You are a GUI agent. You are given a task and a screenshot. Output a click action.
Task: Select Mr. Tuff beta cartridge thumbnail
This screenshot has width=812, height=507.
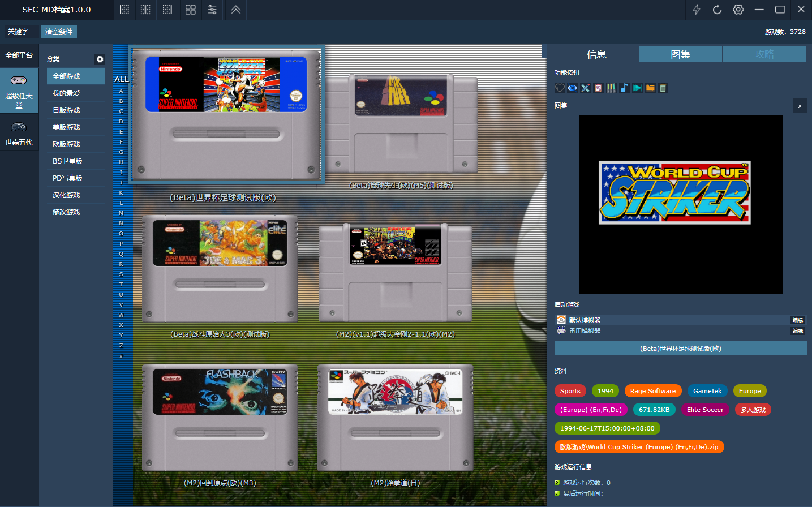coord(401,124)
